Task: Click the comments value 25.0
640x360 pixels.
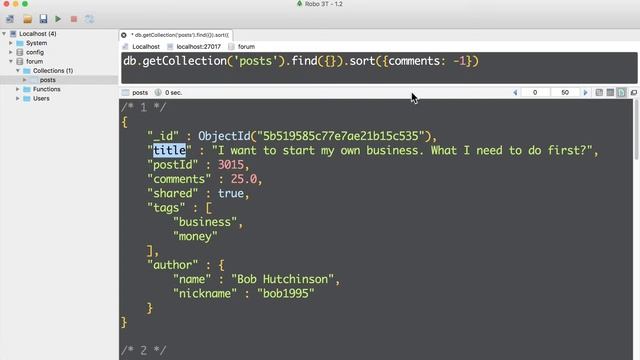Action: tap(244, 179)
